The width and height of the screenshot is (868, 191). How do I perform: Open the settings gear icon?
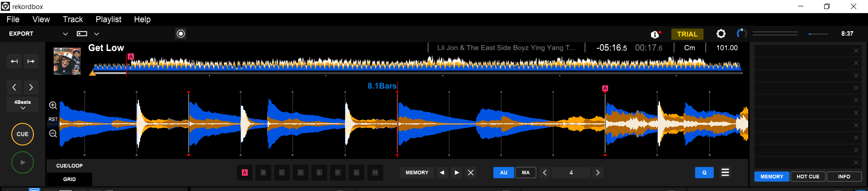click(721, 34)
